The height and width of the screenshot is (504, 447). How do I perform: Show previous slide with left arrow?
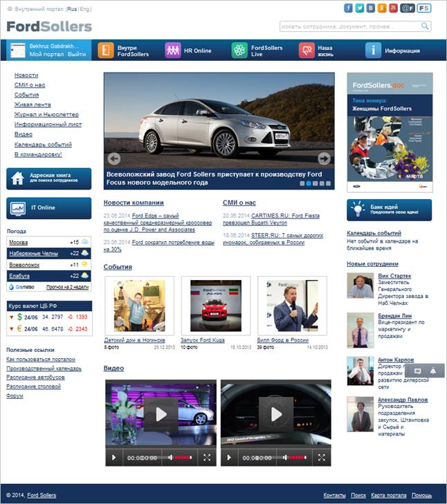(114, 158)
